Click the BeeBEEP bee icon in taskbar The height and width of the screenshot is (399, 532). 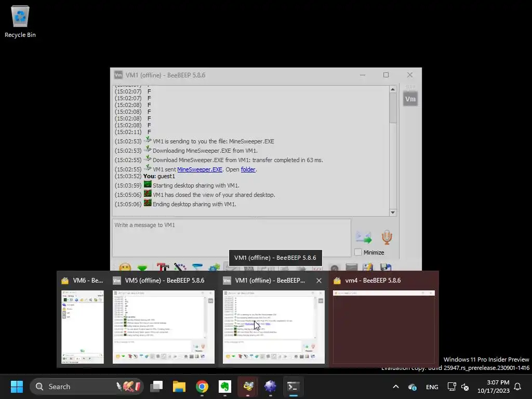click(x=248, y=387)
